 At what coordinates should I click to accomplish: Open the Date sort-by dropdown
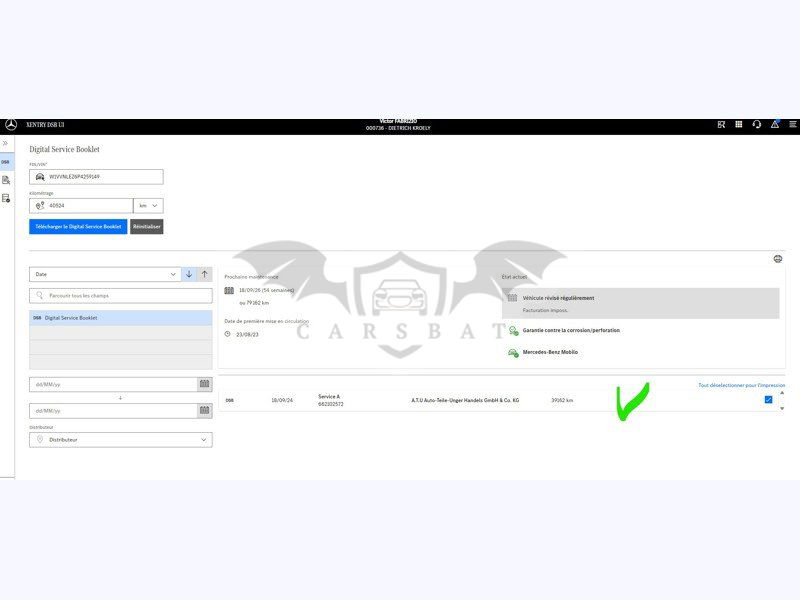pos(105,274)
